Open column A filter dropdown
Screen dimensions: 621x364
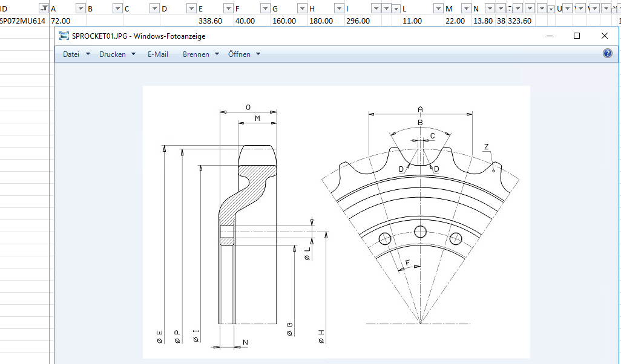pyautogui.click(x=81, y=8)
